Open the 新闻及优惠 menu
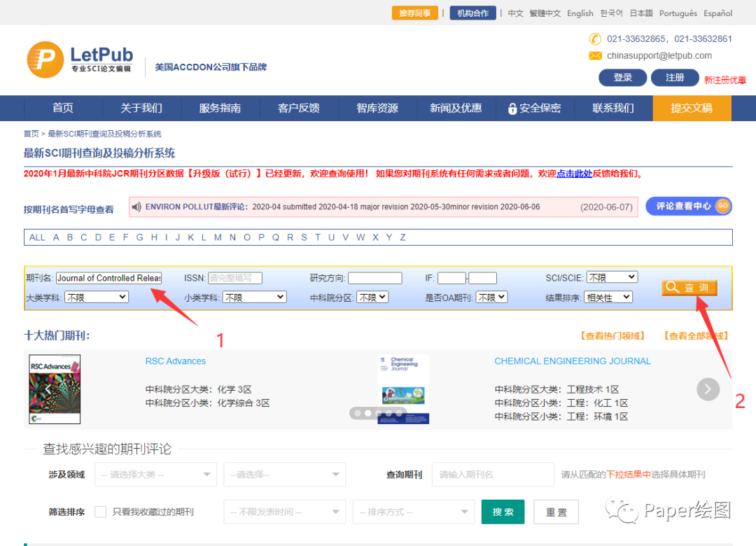Screen dimensions: 756x546 [x=456, y=108]
